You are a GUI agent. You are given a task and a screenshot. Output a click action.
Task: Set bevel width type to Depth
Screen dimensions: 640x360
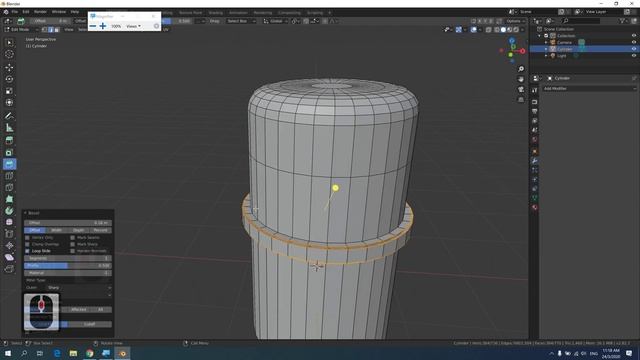(79, 230)
